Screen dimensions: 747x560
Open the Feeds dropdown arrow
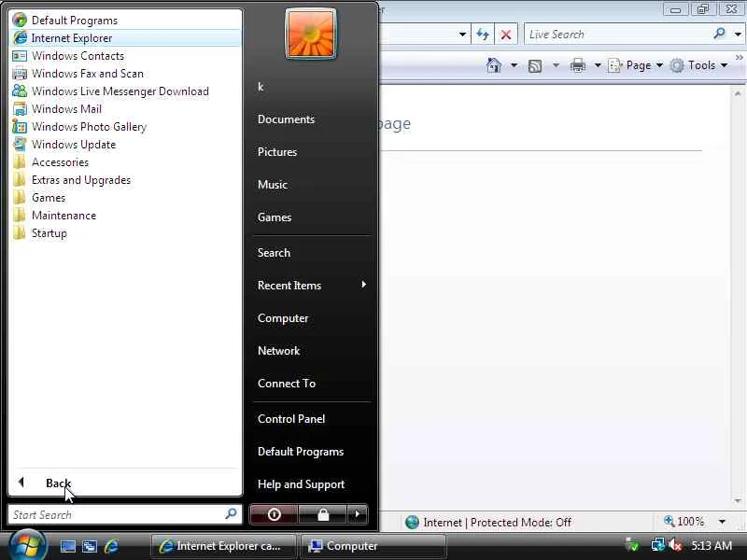(x=556, y=65)
